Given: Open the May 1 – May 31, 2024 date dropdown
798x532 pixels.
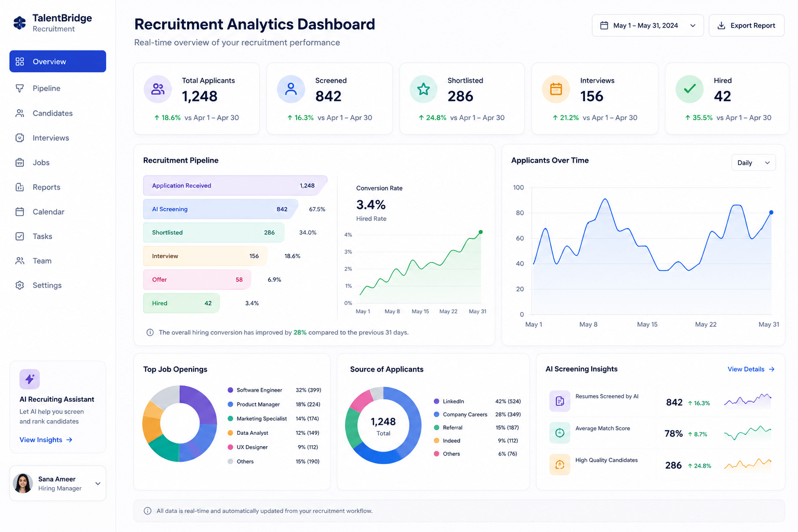Looking at the screenshot, I should tap(648, 25).
